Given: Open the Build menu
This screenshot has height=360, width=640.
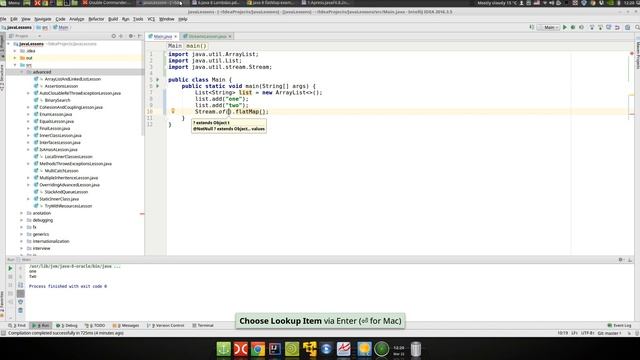Looking at the screenshot, I should click(x=113, y=19).
